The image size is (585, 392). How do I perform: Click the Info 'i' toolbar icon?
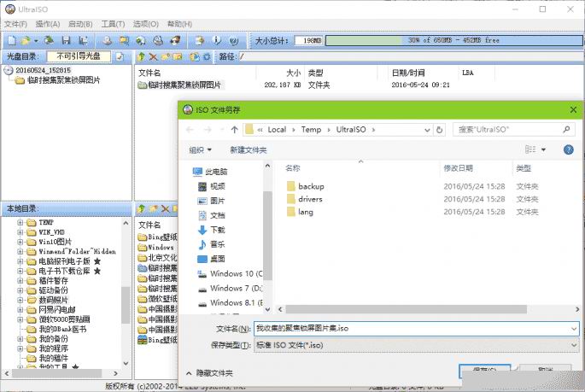(x=217, y=40)
